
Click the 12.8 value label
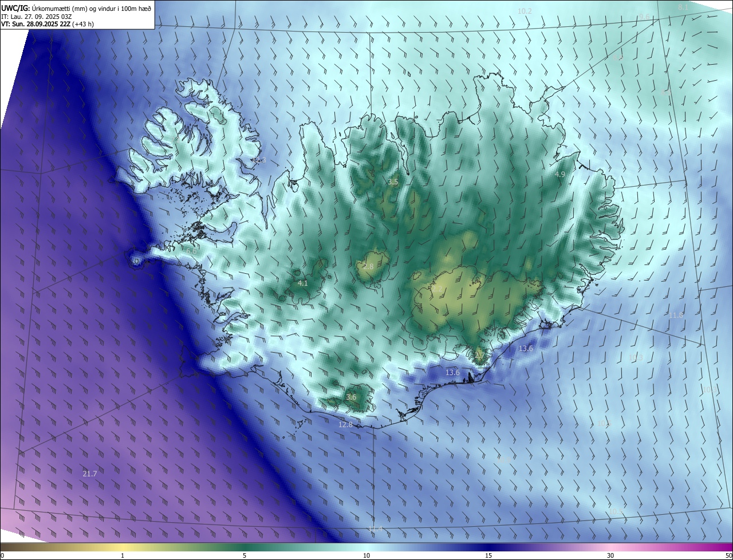pos(345,424)
